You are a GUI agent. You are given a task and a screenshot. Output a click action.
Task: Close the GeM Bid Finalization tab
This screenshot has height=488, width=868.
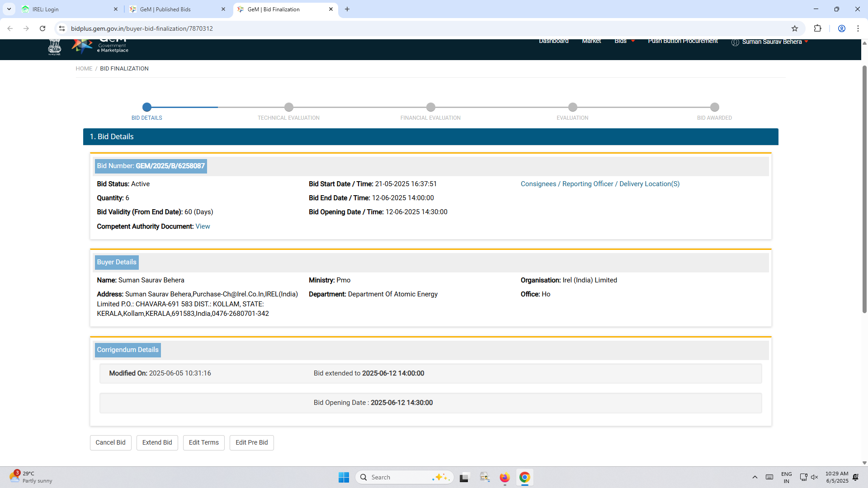[331, 9]
